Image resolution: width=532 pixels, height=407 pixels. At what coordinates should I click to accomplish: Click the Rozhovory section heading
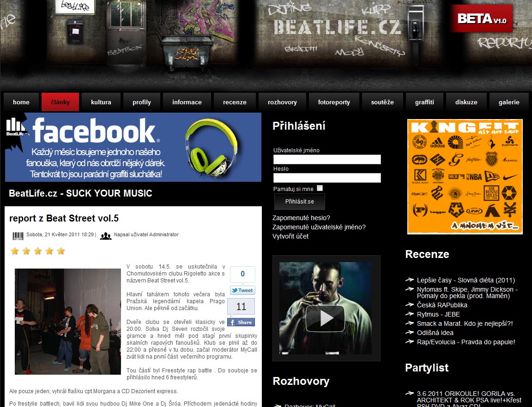301,381
